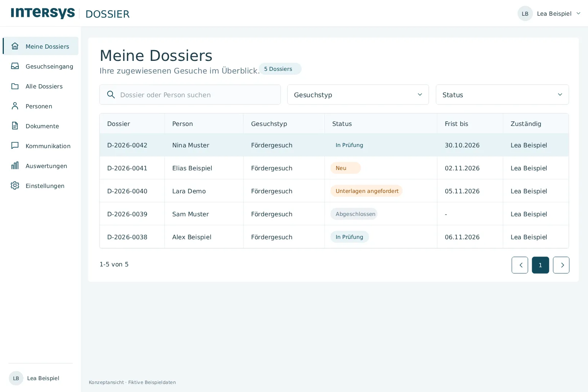This screenshot has height=392, width=588.
Task: Click the home icon beside Meine Dossiers
Action: coord(15,46)
